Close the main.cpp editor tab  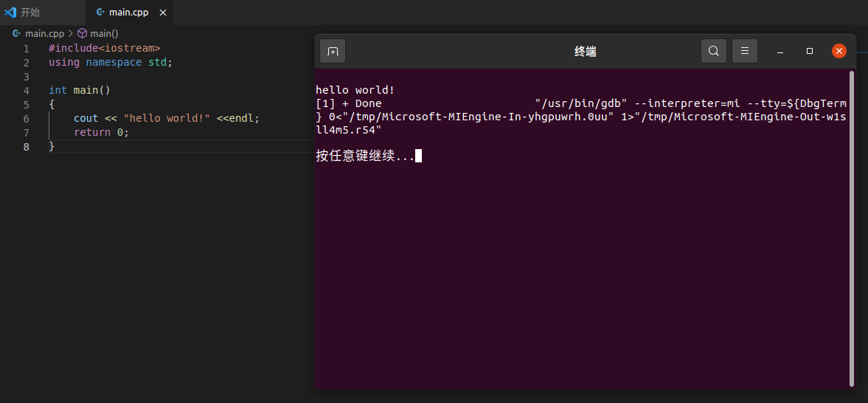163,13
